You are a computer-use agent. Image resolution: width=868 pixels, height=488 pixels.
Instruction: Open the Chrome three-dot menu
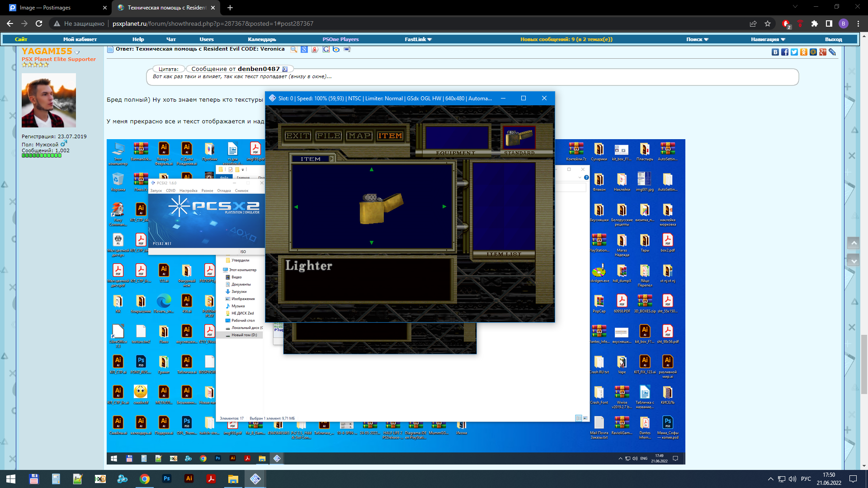(x=858, y=23)
